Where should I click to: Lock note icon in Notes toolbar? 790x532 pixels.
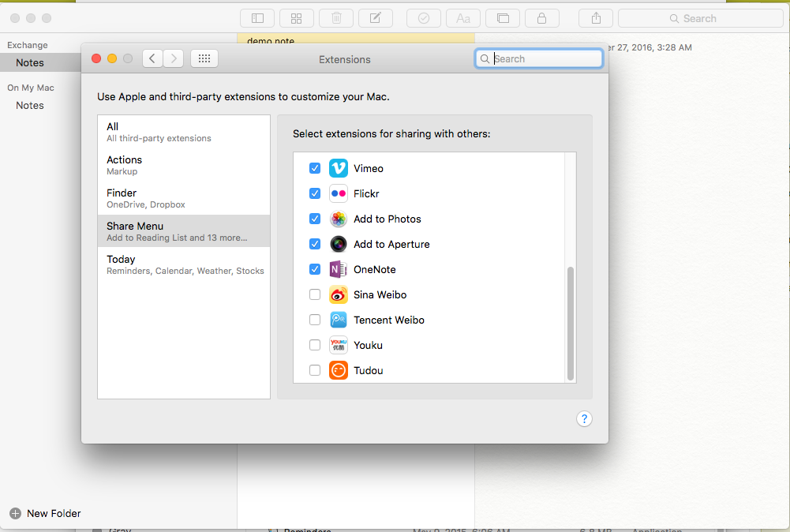[x=541, y=19]
